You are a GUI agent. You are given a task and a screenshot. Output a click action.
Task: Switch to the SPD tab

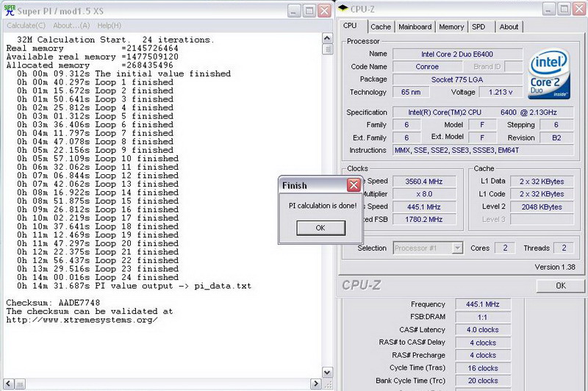pos(478,26)
